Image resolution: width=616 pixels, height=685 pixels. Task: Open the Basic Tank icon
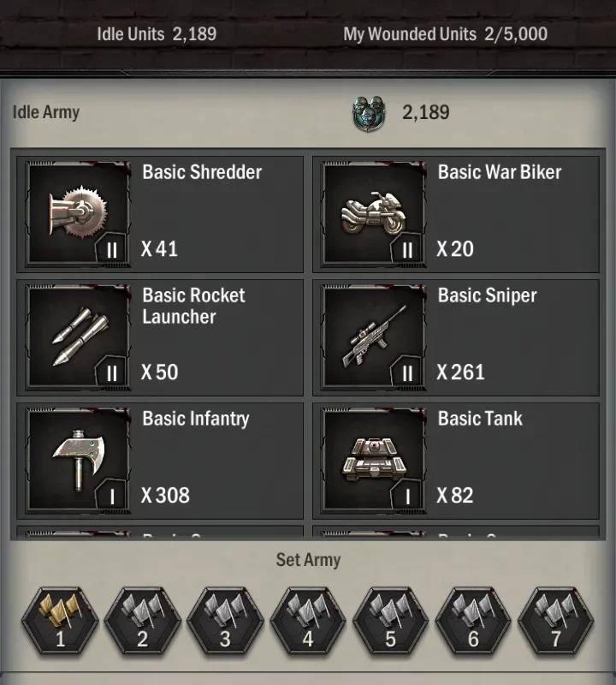[x=374, y=460]
